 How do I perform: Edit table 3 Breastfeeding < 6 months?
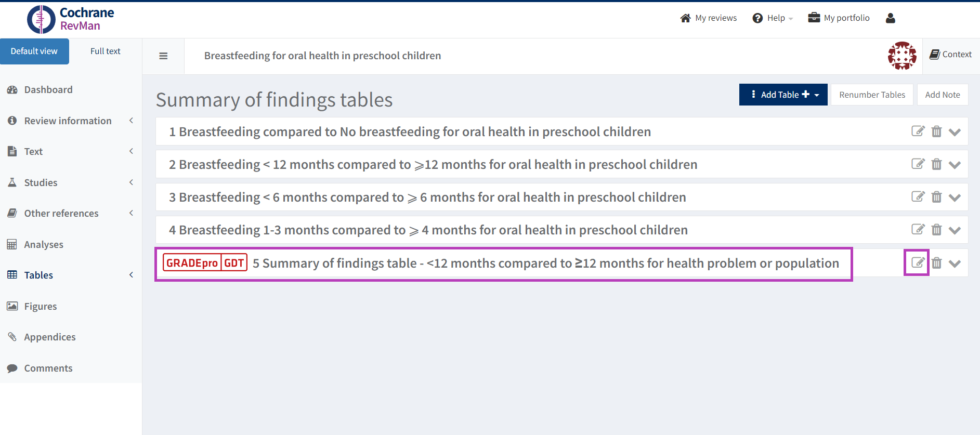918,197
